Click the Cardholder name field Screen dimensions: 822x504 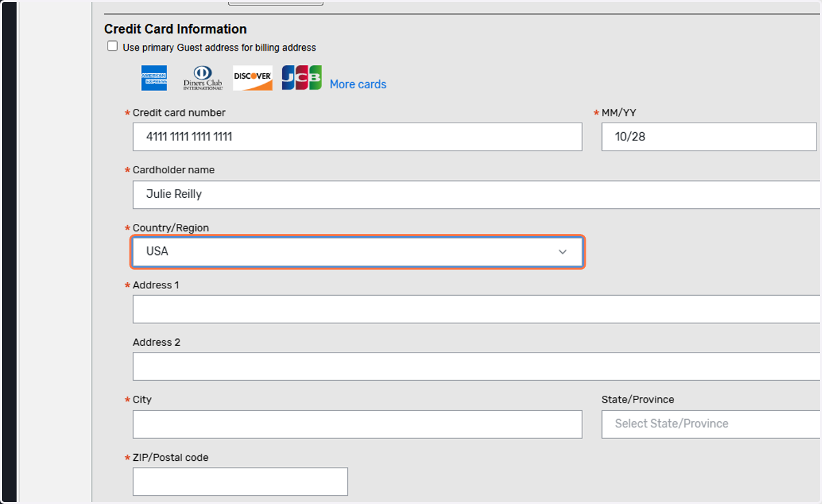coord(477,194)
